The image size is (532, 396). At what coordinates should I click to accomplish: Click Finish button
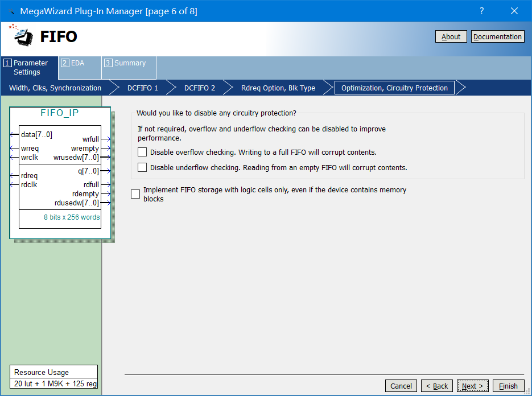coord(508,386)
